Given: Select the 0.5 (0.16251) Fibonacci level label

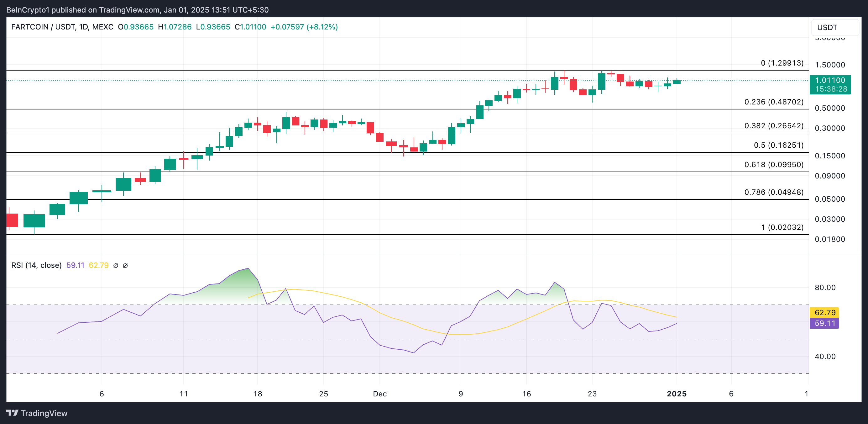Looking at the screenshot, I should pos(778,145).
